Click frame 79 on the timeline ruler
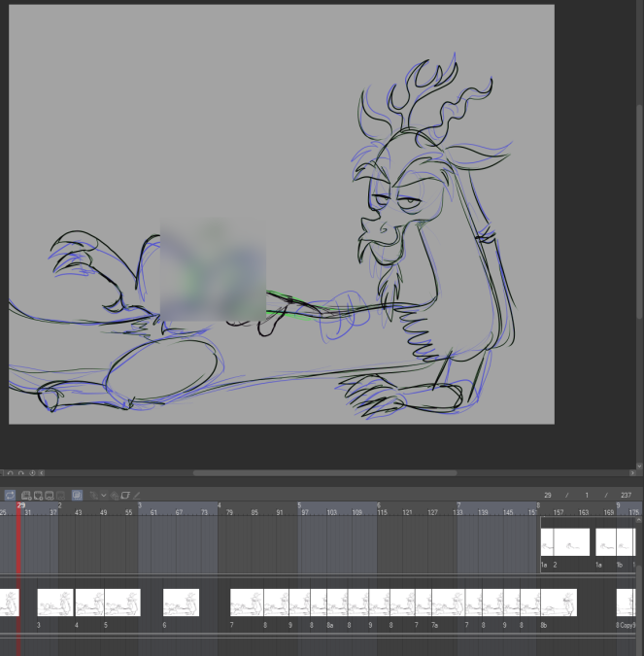Image resolution: width=644 pixels, height=656 pixels. click(x=229, y=512)
